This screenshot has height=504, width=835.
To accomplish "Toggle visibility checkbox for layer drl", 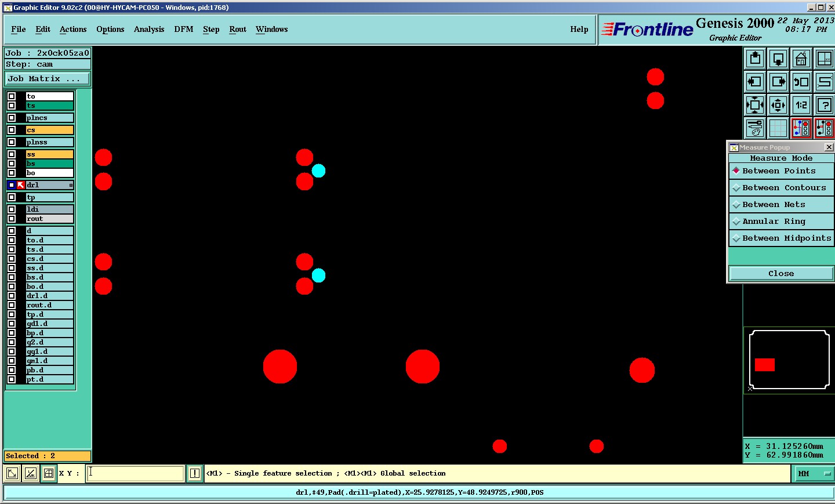I will [x=12, y=185].
